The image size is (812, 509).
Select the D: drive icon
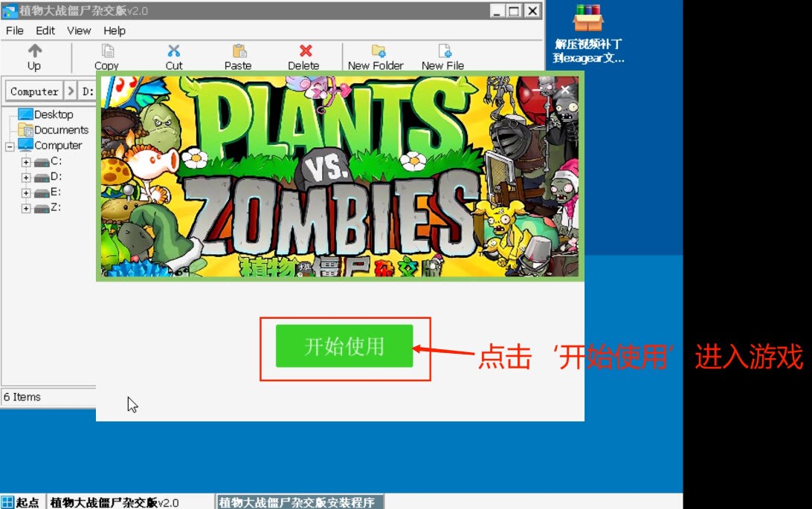click(42, 178)
